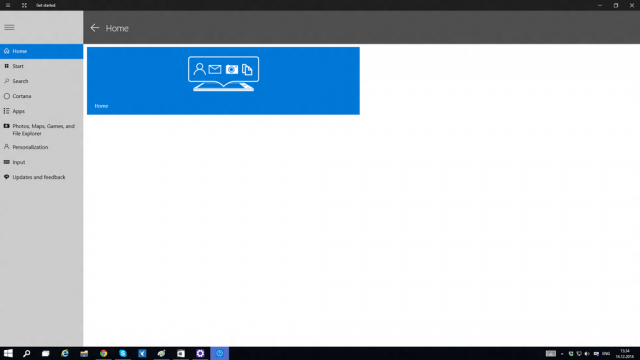Viewport: 640px width, 360px height.
Task: Toggle the hamburger navigation pane button
Action: [9, 27]
